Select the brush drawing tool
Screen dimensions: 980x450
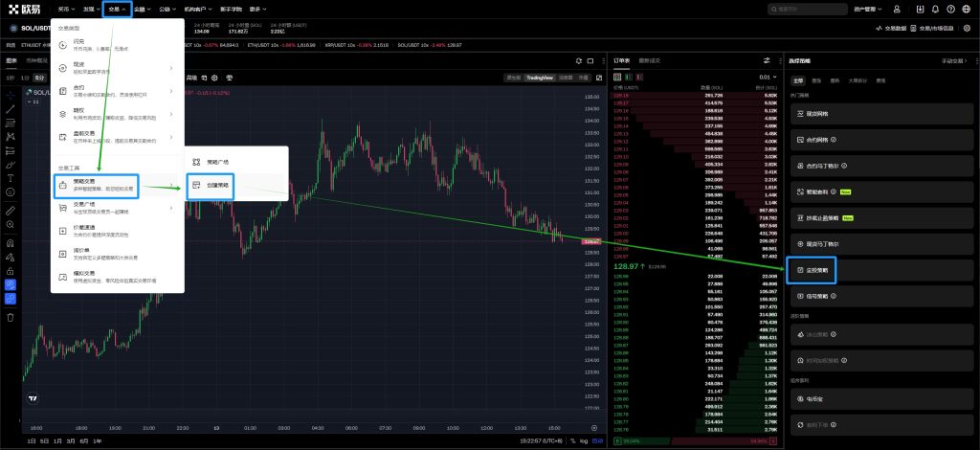pos(10,165)
